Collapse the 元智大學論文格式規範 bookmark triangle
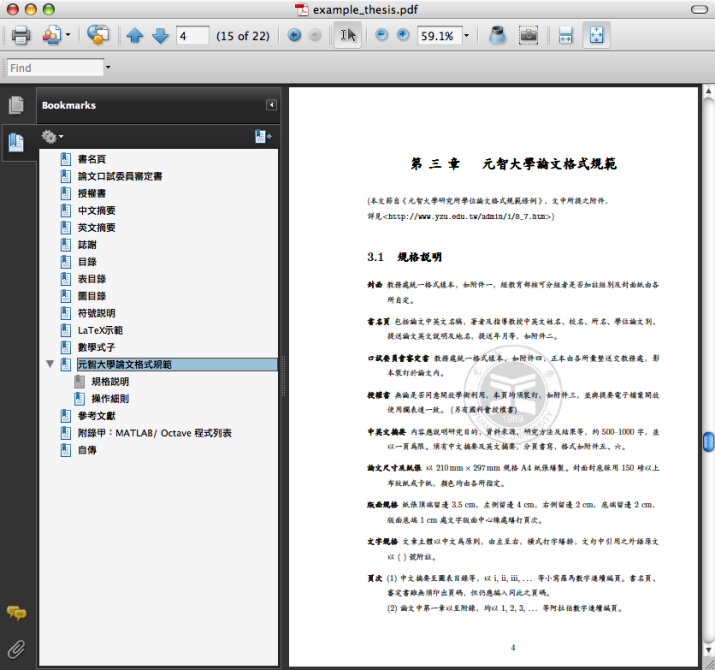Image resolution: width=715 pixels, height=670 pixels. [x=50, y=364]
